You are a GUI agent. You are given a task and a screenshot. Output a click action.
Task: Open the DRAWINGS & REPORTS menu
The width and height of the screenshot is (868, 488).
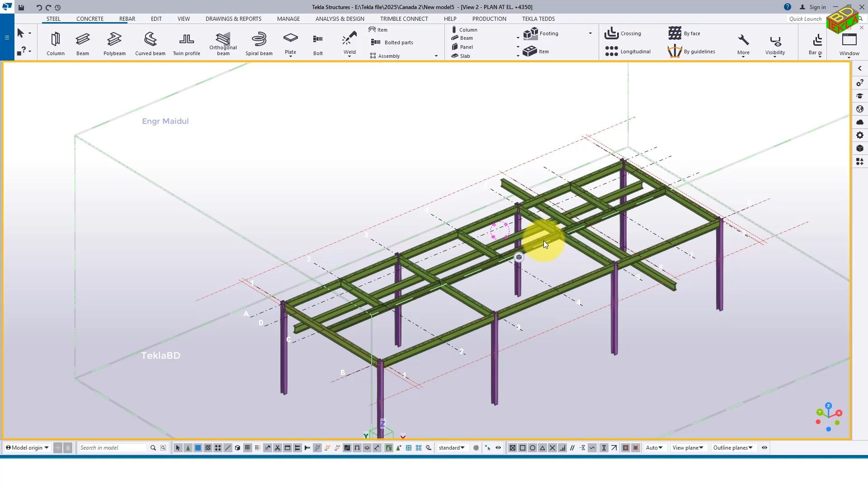pos(233,19)
